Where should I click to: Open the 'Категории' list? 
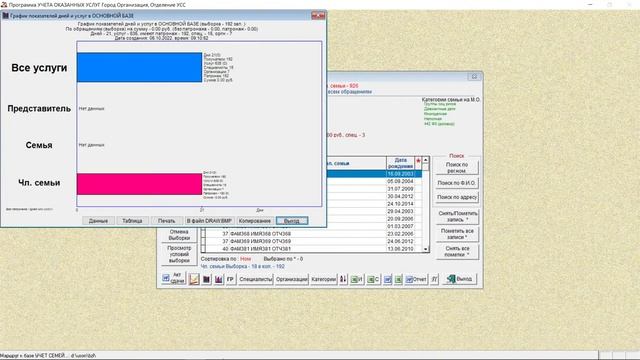click(x=323, y=279)
